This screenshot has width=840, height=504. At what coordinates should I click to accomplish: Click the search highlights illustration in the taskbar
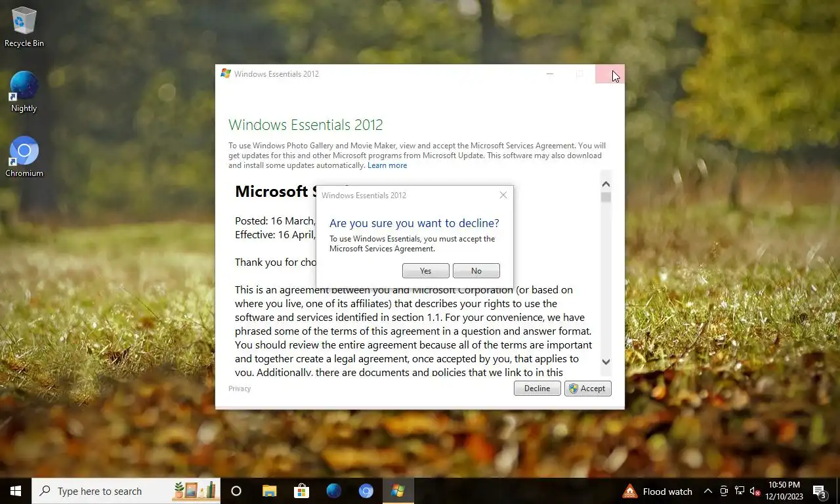pos(195,490)
